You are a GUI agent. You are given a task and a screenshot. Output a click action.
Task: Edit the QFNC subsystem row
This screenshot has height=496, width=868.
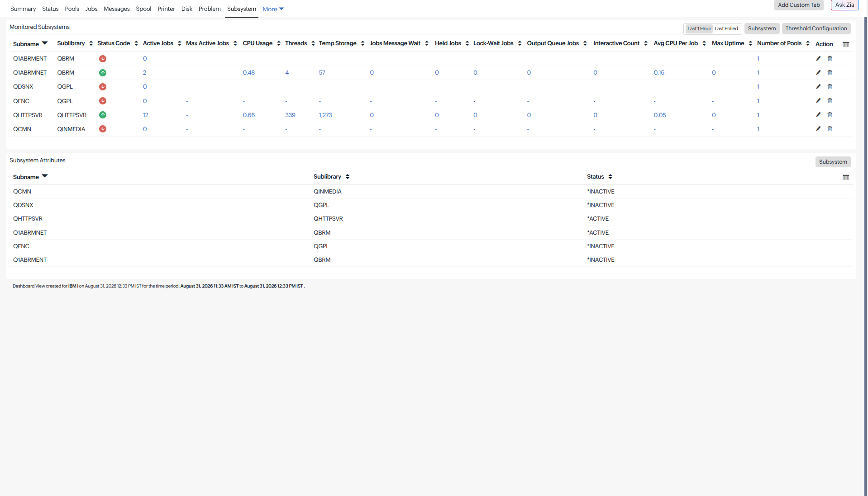pos(818,100)
